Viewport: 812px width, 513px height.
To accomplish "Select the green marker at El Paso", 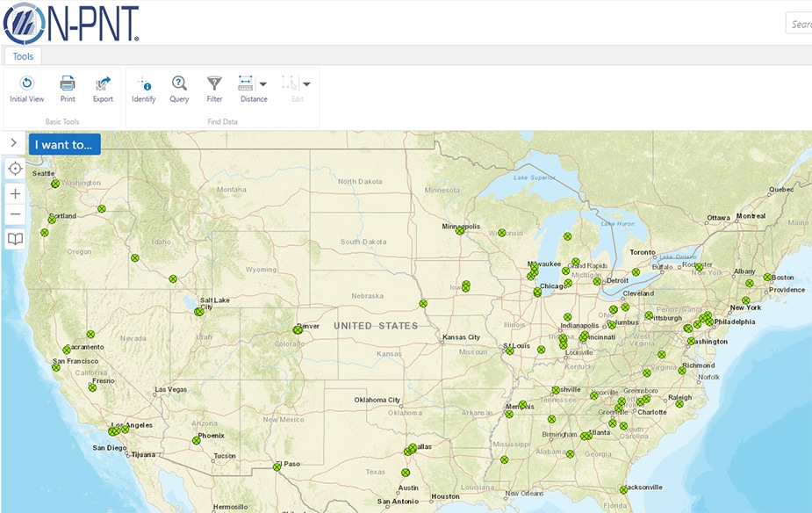I will coord(277,466).
